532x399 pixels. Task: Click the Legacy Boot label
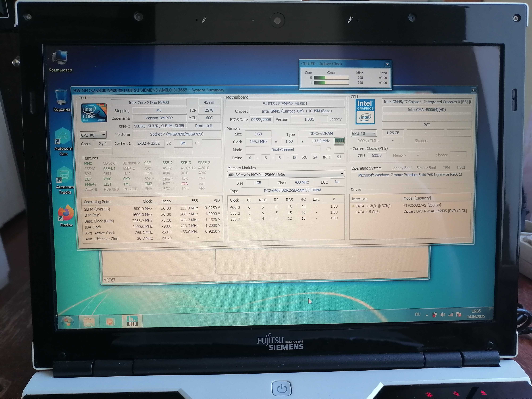401,168
